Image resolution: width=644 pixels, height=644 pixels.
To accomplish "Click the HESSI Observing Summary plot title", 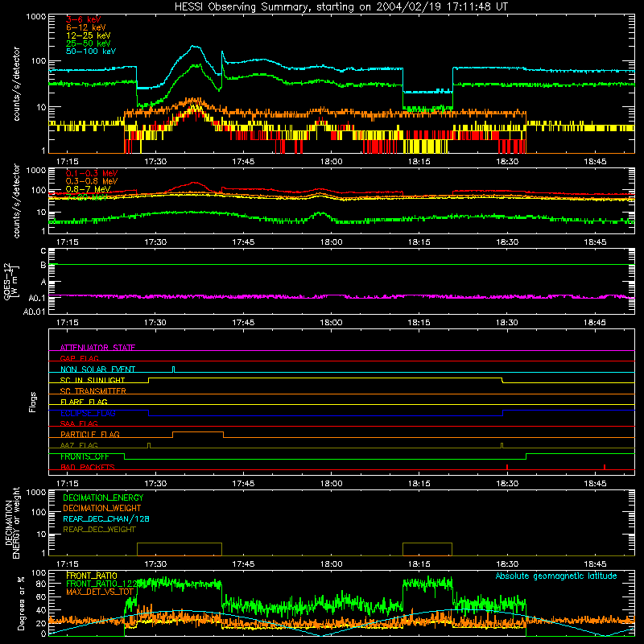I will pyautogui.click(x=341, y=7).
